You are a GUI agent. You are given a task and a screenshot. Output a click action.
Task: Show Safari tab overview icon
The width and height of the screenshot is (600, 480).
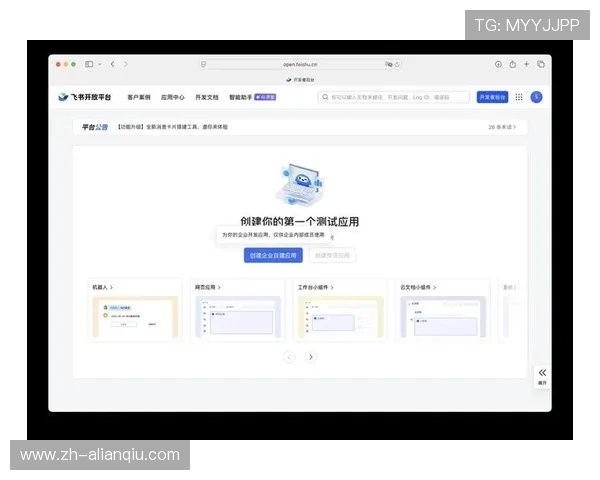(541, 64)
